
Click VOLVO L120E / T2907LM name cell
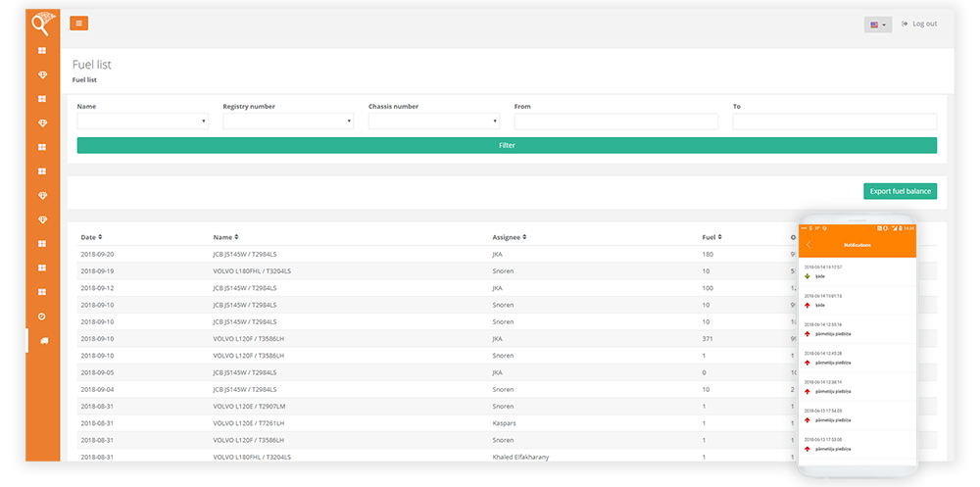click(x=249, y=407)
